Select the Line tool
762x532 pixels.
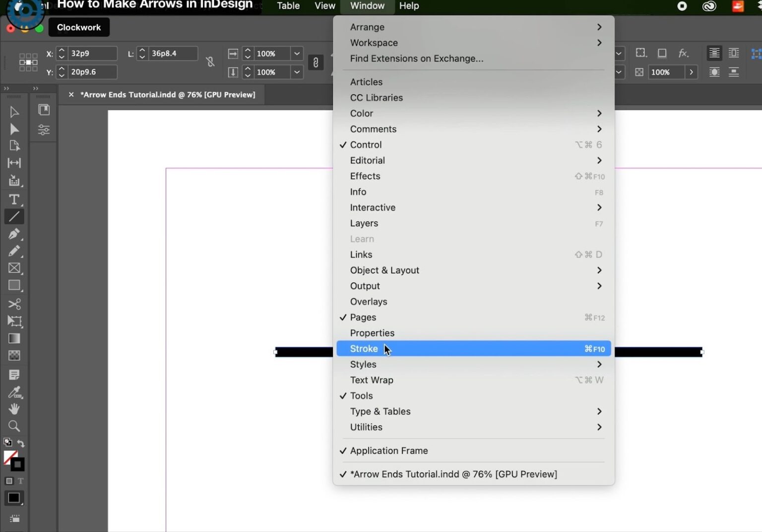14,216
